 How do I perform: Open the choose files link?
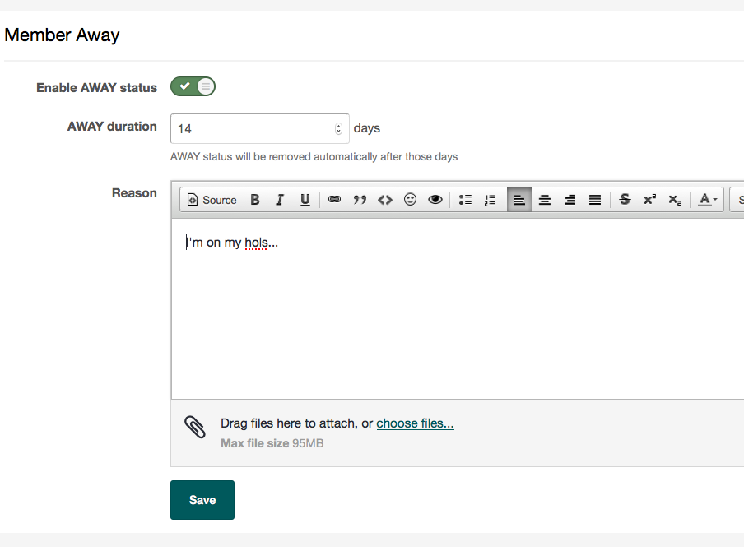415,423
